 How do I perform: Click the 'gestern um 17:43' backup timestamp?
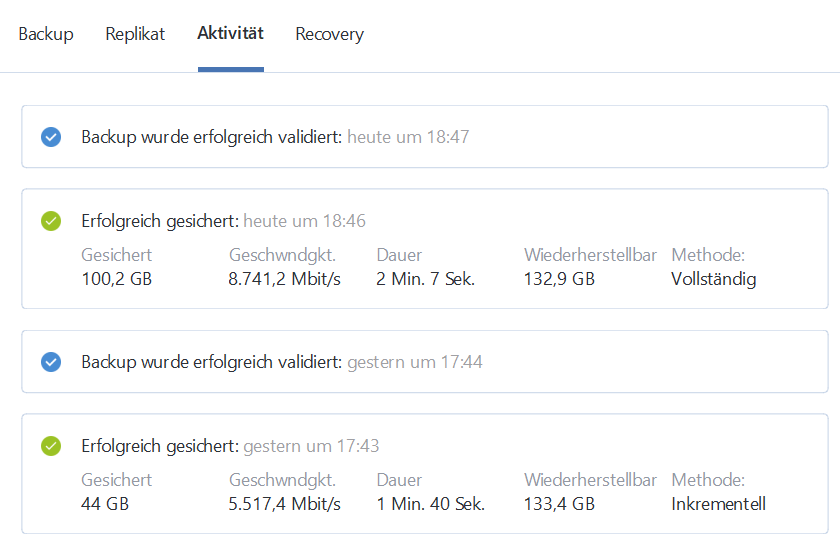pyautogui.click(x=311, y=446)
